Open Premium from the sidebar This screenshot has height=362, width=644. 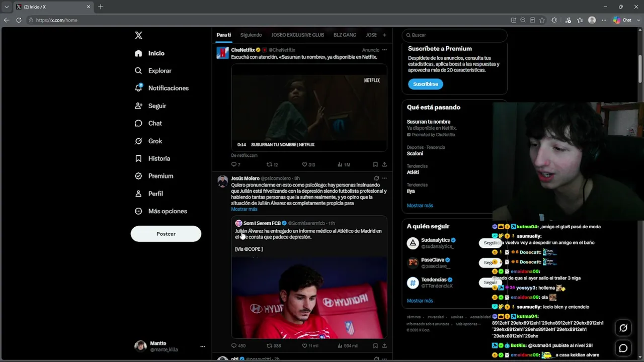[x=154, y=176]
